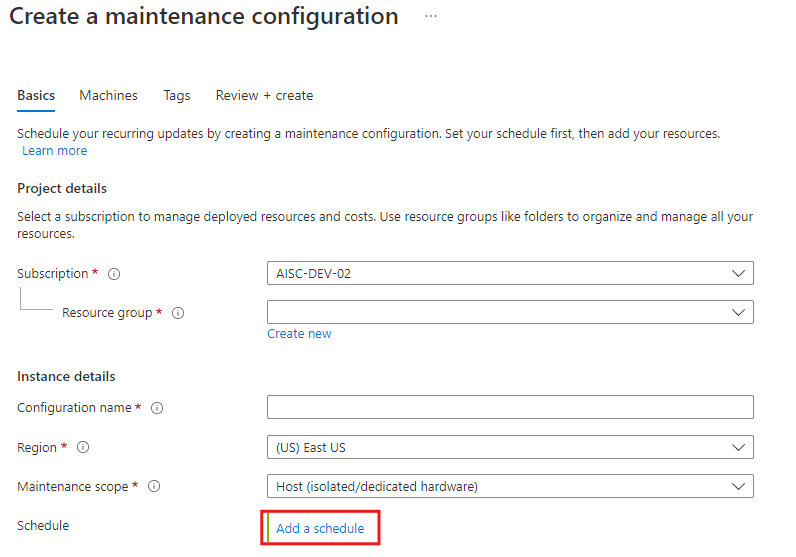Switch to the Machines tab
The width and height of the screenshot is (796, 557).
point(109,96)
